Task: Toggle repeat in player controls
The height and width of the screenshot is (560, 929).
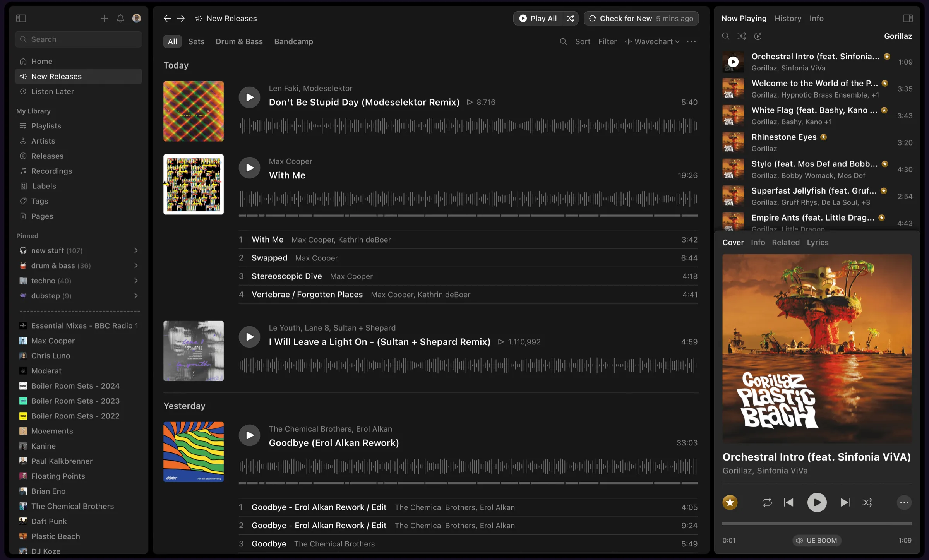Action: (767, 502)
